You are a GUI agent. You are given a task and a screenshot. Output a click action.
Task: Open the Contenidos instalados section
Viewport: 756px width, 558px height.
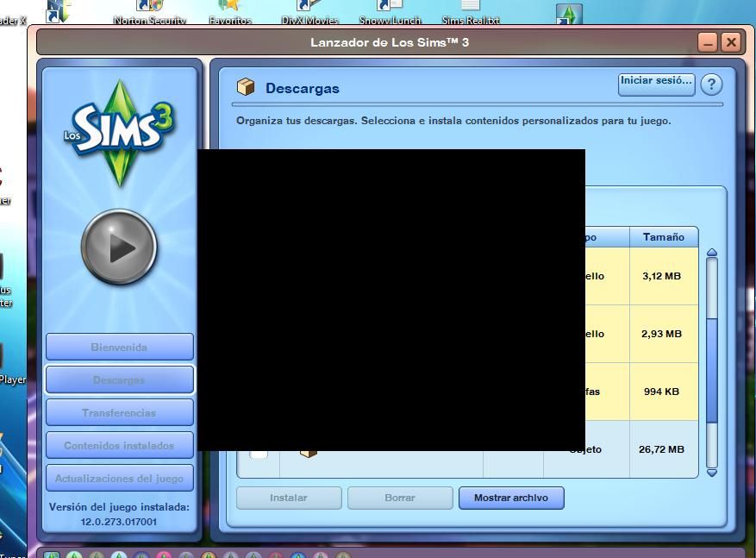(119, 445)
